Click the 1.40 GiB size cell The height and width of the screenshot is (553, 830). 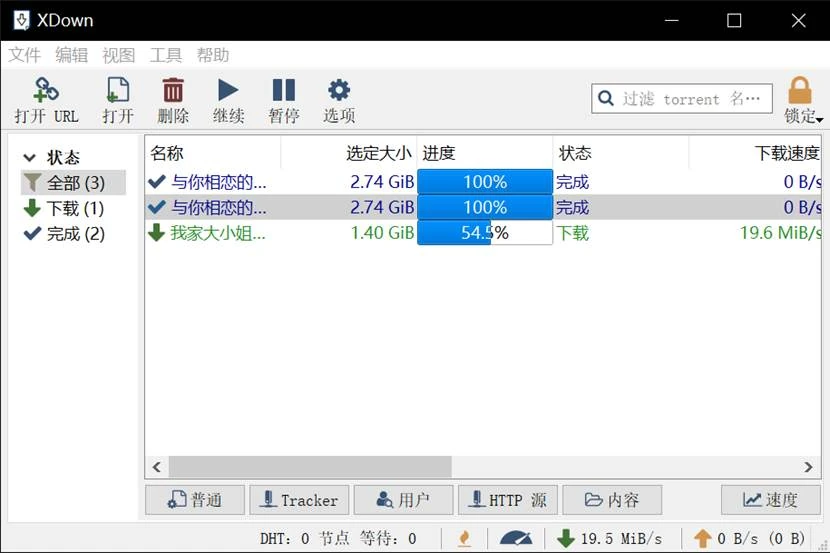383,233
